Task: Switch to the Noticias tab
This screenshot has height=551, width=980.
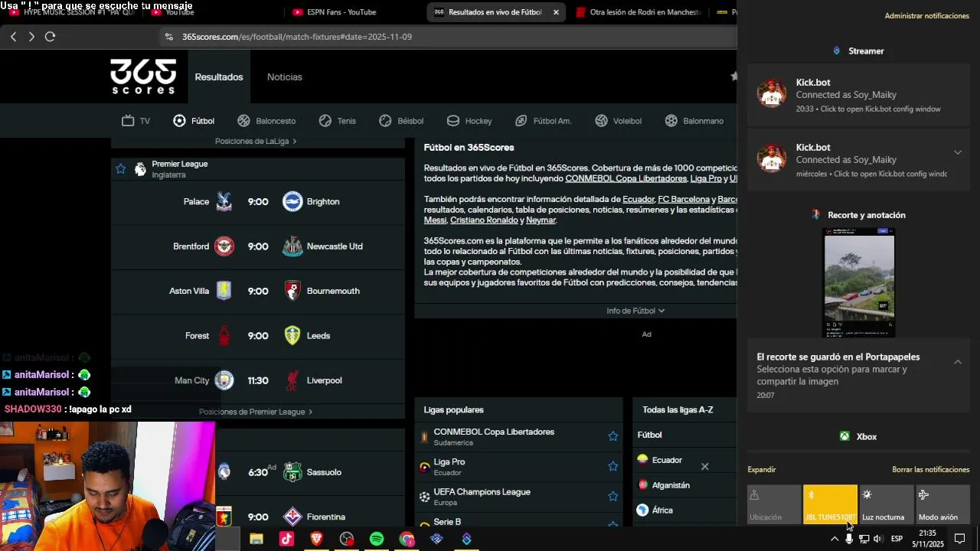Action: pyautogui.click(x=285, y=77)
